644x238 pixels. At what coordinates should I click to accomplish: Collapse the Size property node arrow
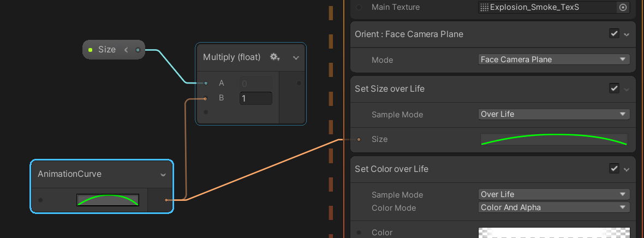[x=126, y=50]
